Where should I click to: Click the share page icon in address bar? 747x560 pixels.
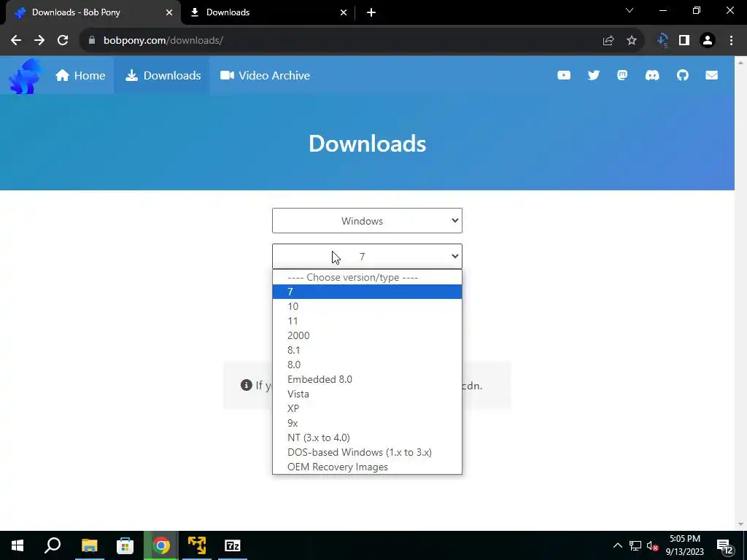tap(608, 41)
